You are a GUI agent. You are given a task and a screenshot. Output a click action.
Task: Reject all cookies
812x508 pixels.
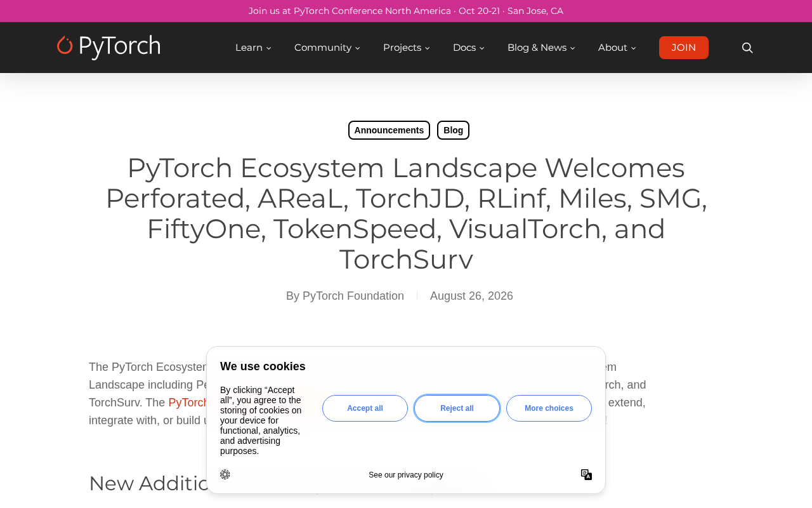[457, 408]
